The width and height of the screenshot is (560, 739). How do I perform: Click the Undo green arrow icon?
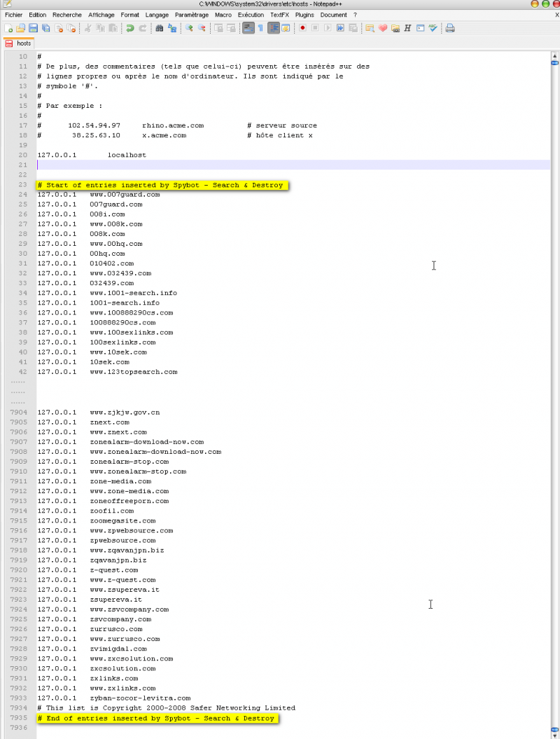click(130, 28)
